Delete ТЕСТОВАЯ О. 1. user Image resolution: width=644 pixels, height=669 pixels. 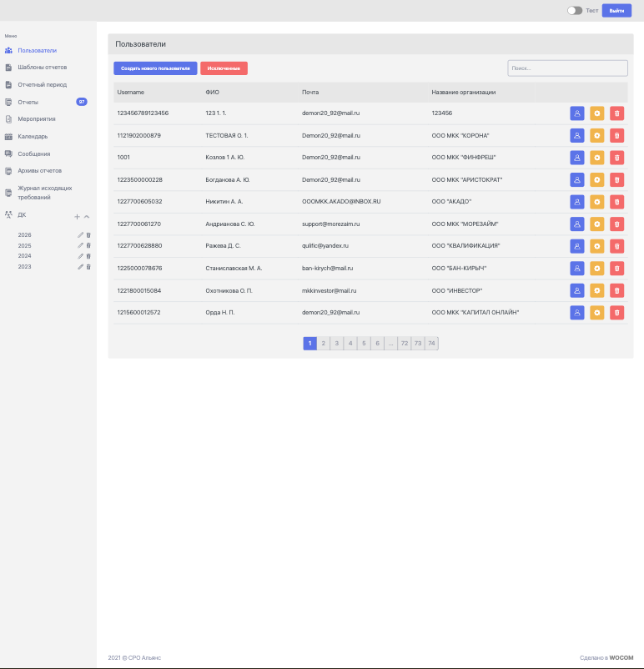click(616, 136)
